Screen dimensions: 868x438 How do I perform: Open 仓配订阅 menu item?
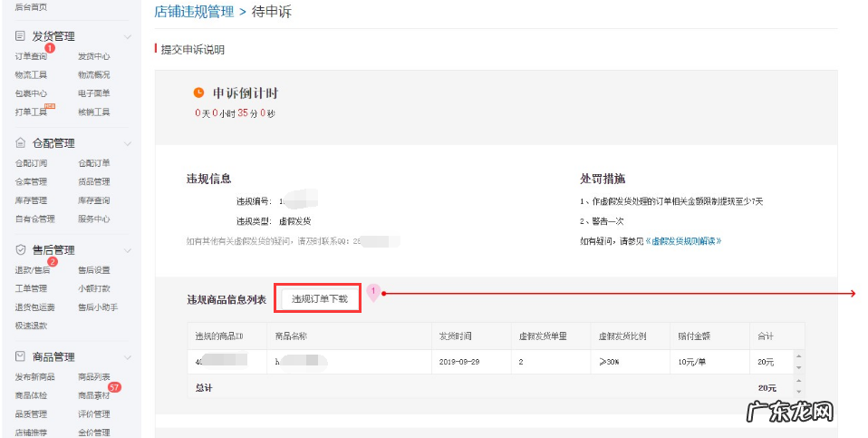point(31,163)
